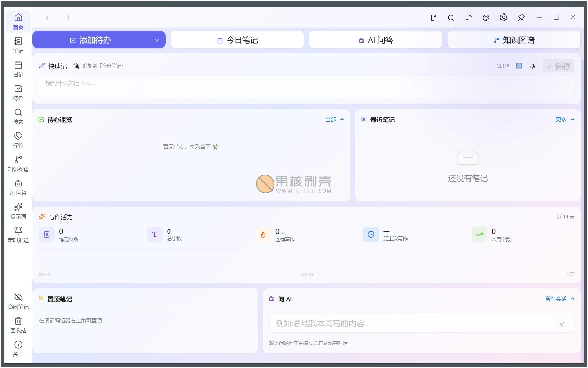
Task: Click the 07-01 chart date label
Action: pos(307,274)
